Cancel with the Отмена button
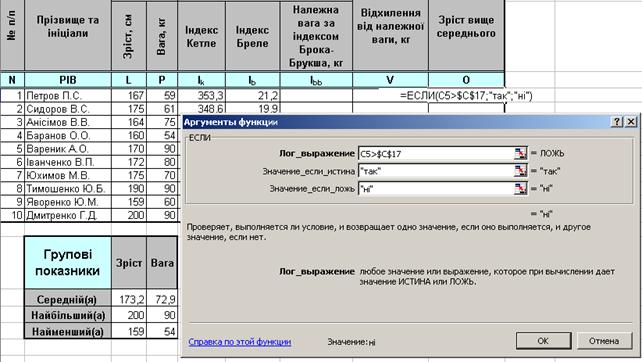 pos(604,341)
